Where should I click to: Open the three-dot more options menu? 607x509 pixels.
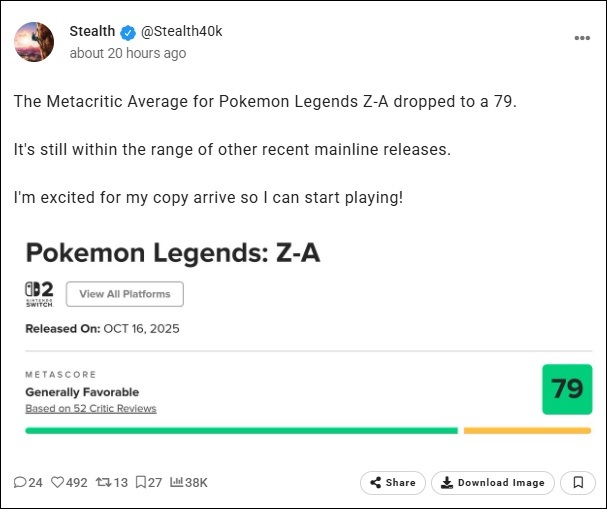click(x=582, y=38)
